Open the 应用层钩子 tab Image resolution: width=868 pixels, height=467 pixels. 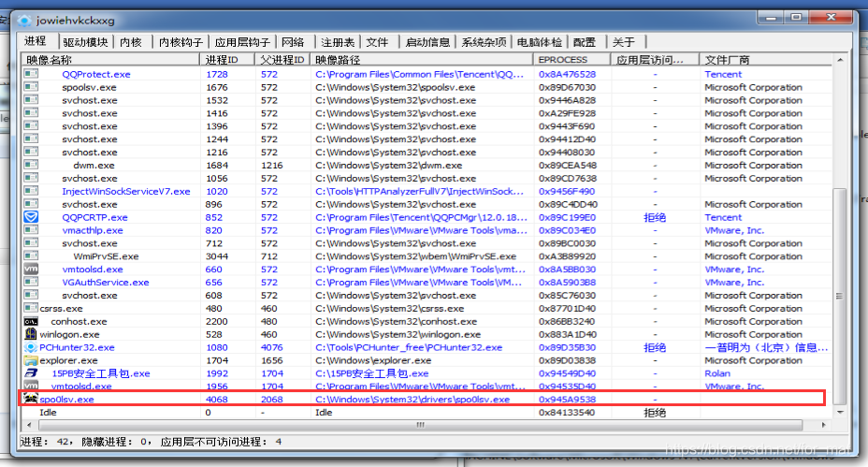(242, 42)
